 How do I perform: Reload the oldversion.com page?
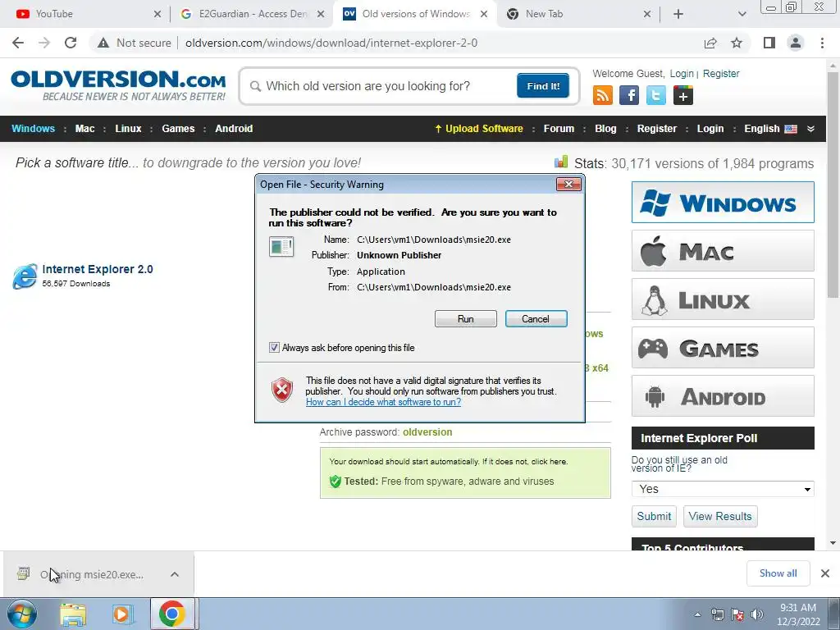pyautogui.click(x=71, y=43)
